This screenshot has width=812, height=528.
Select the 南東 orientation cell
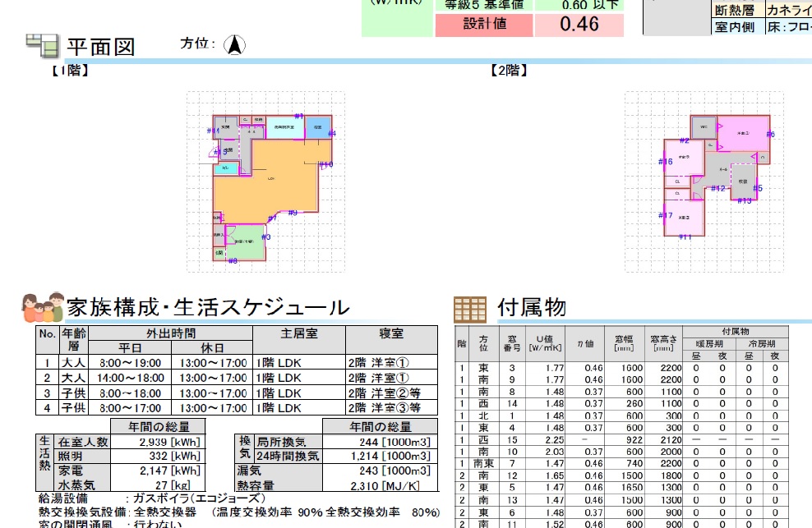(483, 463)
